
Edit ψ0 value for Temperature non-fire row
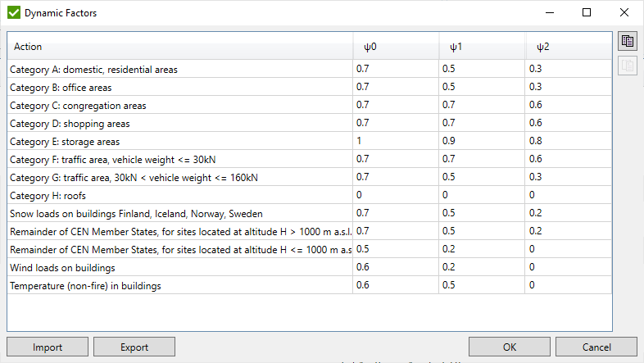tap(395, 286)
